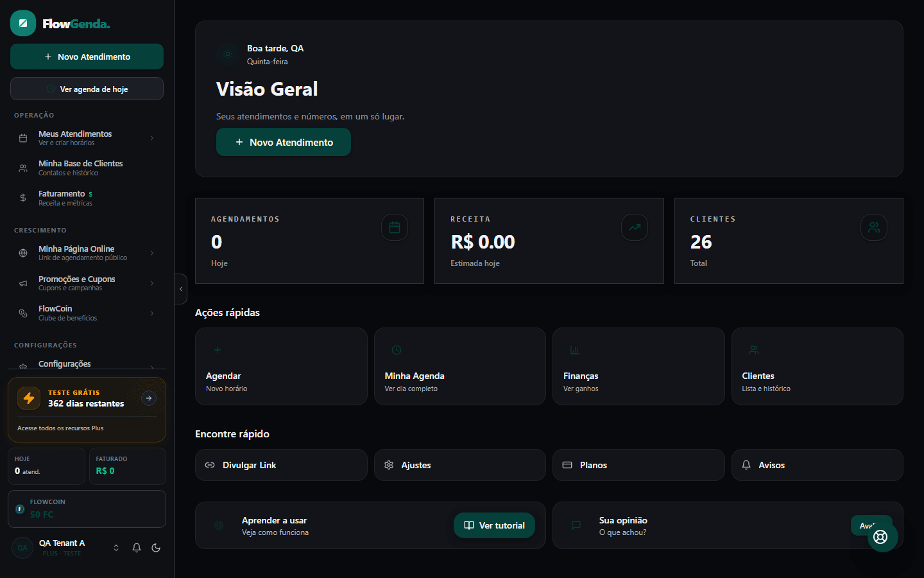Click the clock icon on Minha Agenda card
The width and height of the screenshot is (924, 578).
[x=397, y=350]
